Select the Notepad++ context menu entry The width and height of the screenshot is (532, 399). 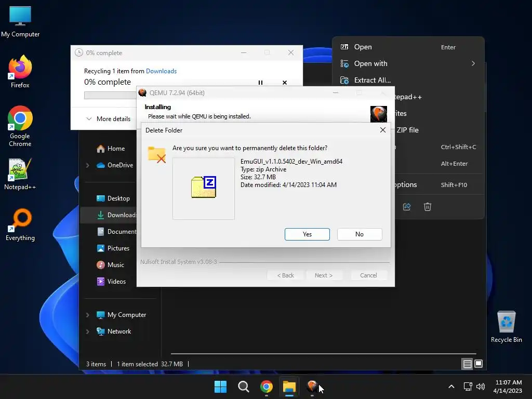pyautogui.click(x=438, y=97)
